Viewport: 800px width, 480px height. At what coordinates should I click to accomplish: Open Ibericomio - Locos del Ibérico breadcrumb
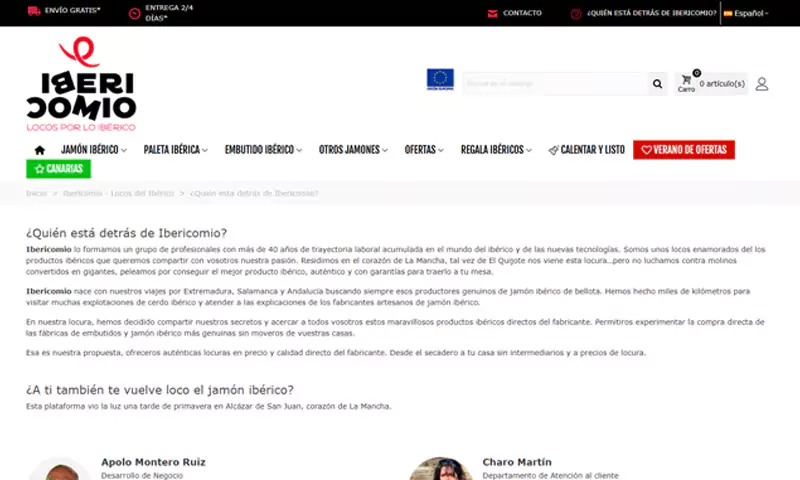[118, 193]
